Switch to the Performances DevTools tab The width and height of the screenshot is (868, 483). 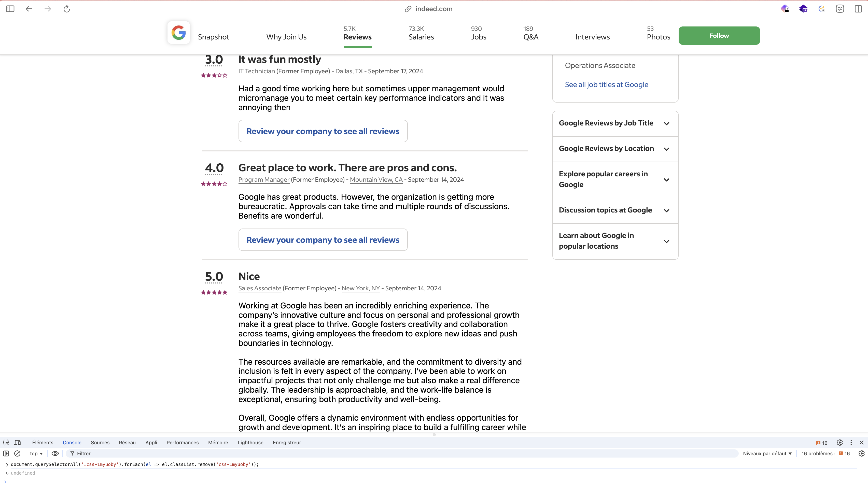[183, 443]
